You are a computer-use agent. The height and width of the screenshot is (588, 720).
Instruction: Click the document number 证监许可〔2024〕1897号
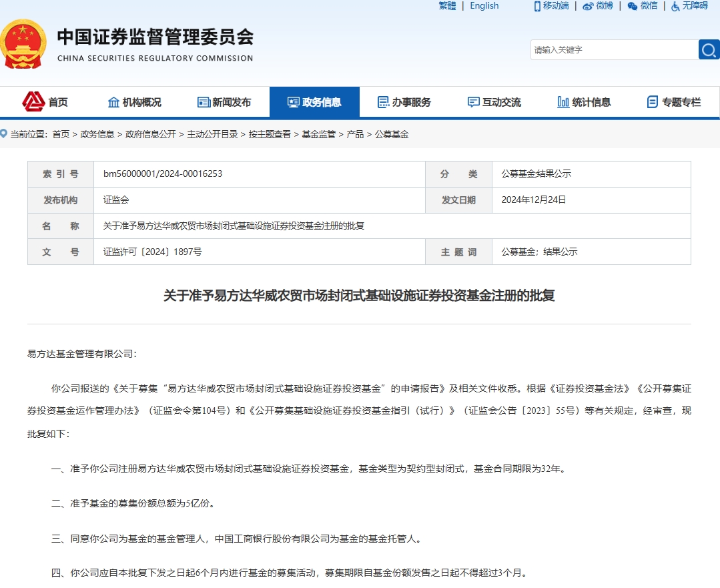152,252
